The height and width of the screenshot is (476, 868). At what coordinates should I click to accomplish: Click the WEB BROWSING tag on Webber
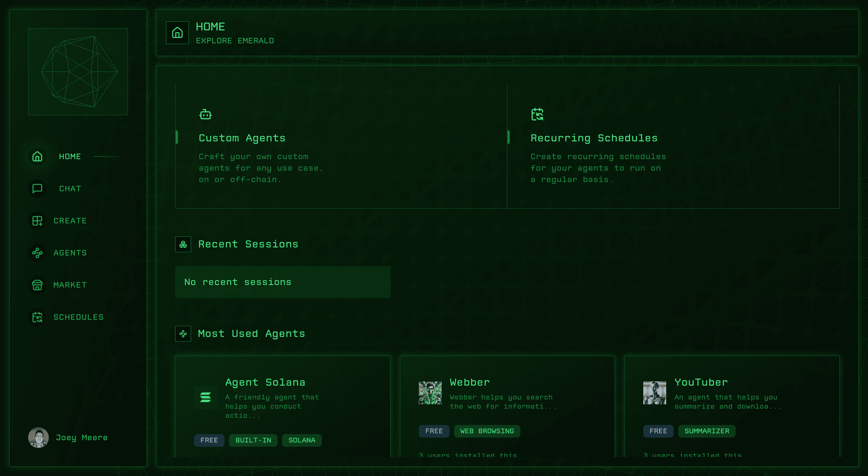pos(487,431)
